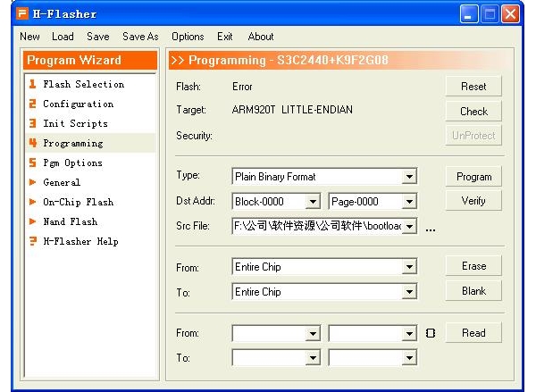
Task: Click the Src File path field
Action: point(315,227)
